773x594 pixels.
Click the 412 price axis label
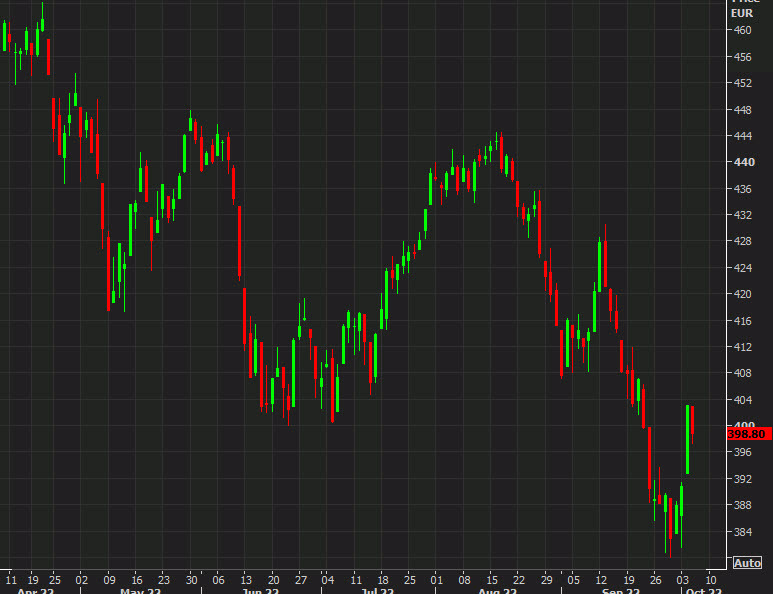[742, 347]
